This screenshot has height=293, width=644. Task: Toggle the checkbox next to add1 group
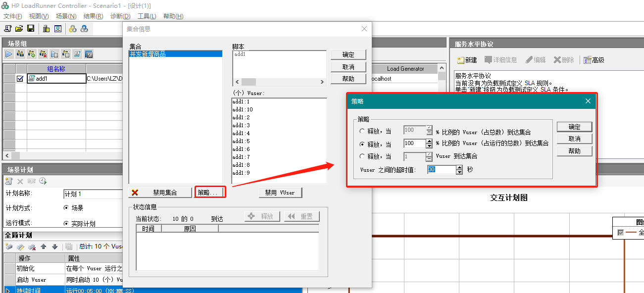(x=20, y=78)
